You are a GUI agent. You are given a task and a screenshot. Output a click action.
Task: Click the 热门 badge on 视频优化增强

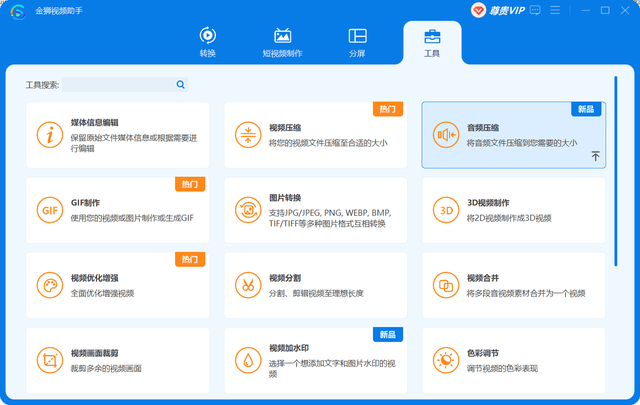[x=190, y=259]
